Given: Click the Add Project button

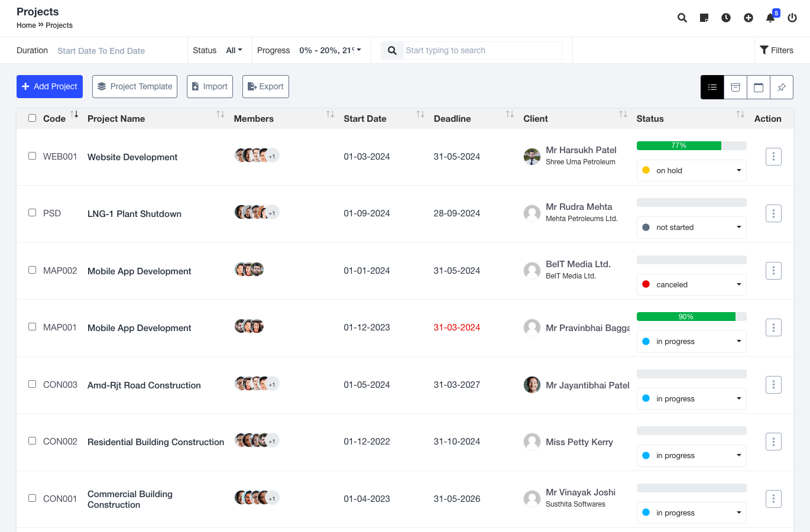Looking at the screenshot, I should [x=50, y=86].
